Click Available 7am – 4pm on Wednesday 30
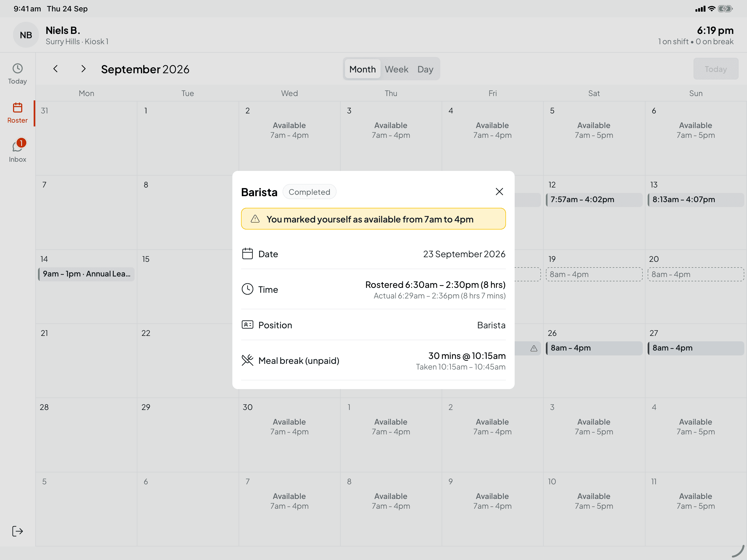 click(x=289, y=427)
